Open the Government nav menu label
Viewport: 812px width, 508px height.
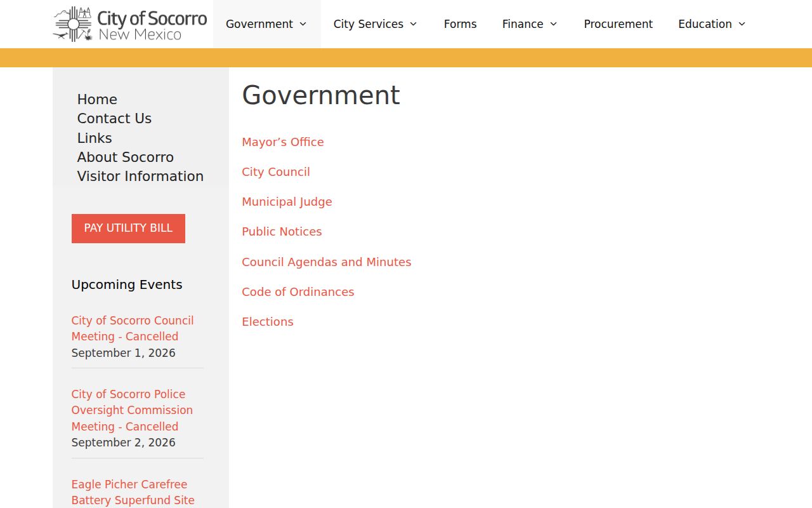point(259,24)
